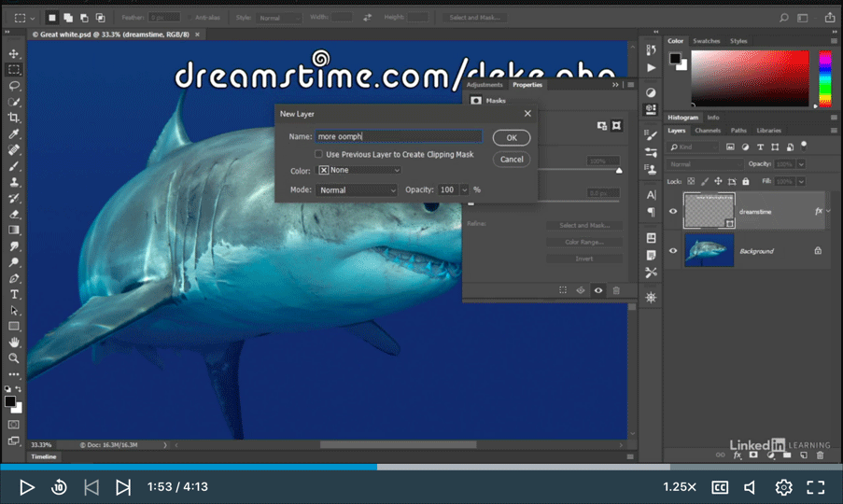Click OK in New Layer dialog
The image size is (843, 504).
pos(511,138)
